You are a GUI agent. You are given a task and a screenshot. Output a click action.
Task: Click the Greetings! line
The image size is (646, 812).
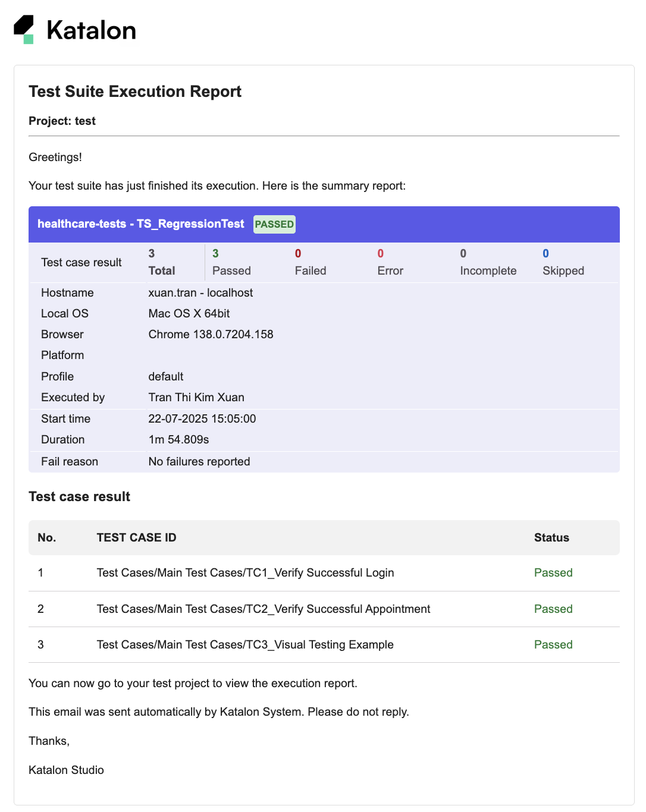(x=55, y=158)
